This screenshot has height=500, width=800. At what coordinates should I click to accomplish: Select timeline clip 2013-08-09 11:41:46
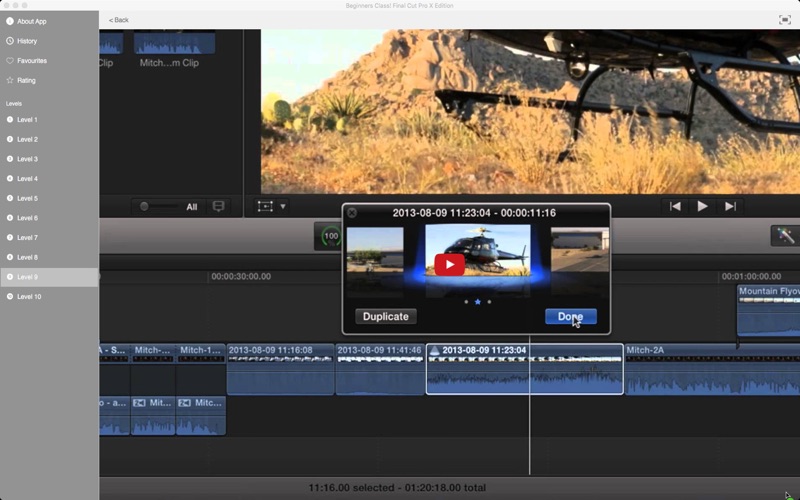pos(380,369)
